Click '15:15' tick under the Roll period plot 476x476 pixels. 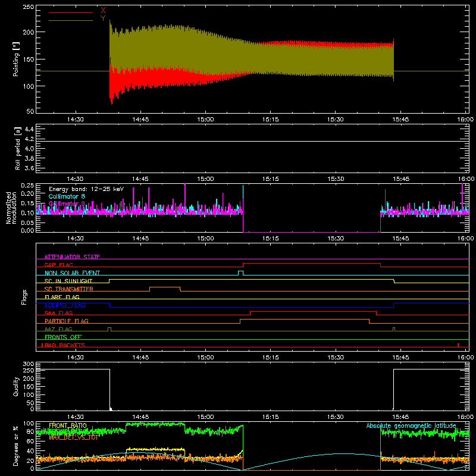271,179
